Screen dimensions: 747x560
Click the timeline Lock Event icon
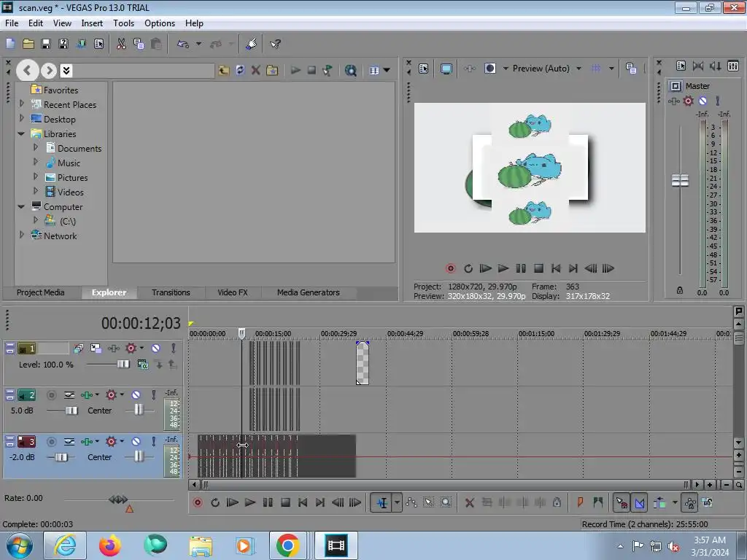coord(557,502)
